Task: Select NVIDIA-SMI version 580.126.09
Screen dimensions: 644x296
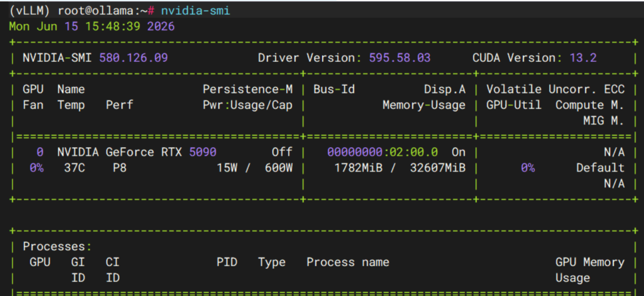Action: tap(134, 58)
